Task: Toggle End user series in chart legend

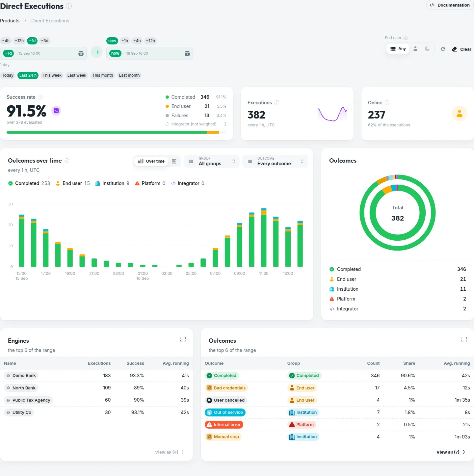Action: pos(73,183)
